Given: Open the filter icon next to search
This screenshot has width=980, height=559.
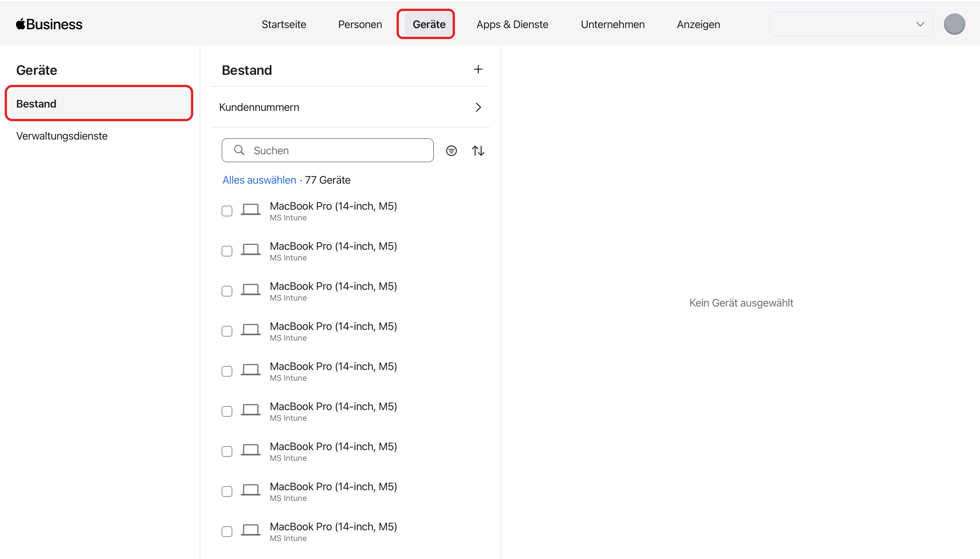Looking at the screenshot, I should (451, 151).
